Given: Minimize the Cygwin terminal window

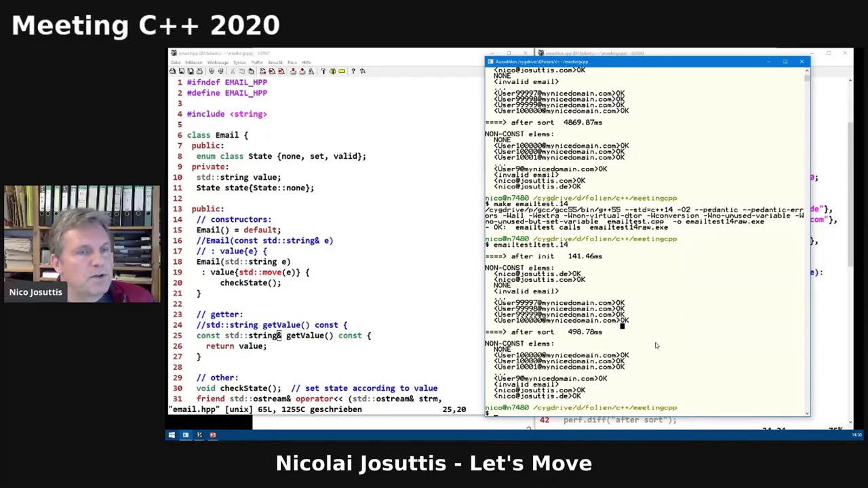Looking at the screenshot, I should point(769,62).
